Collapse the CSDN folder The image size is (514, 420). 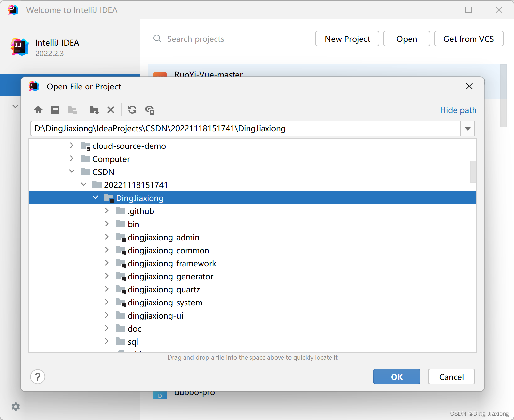[x=72, y=171]
